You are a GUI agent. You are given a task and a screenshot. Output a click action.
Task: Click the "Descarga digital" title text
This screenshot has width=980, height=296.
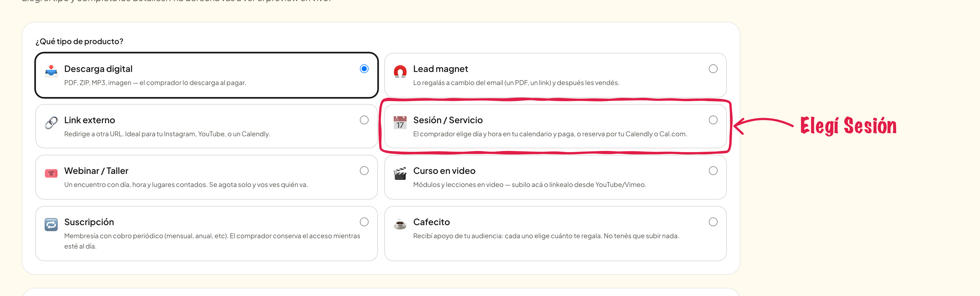pyautogui.click(x=98, y=69)
